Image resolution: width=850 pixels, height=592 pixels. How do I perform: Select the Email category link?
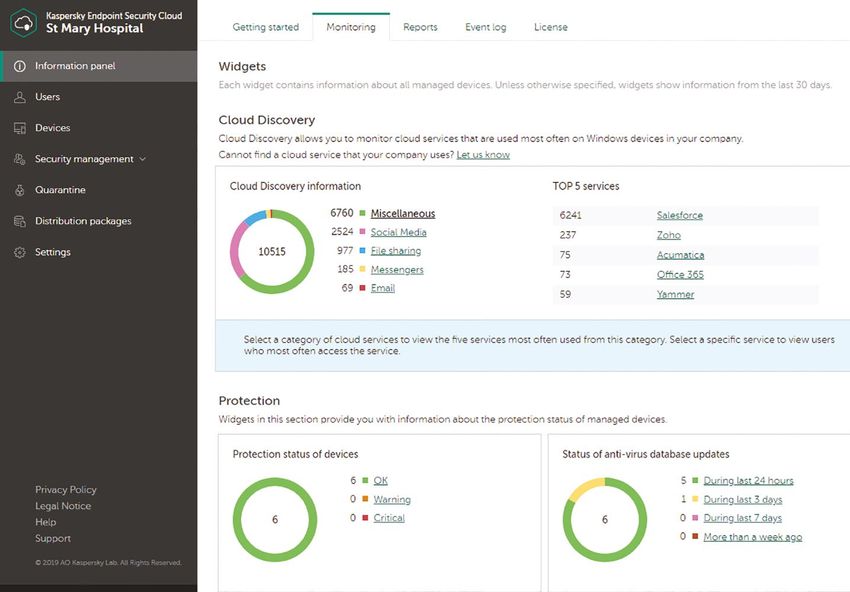tap(383, 288)
